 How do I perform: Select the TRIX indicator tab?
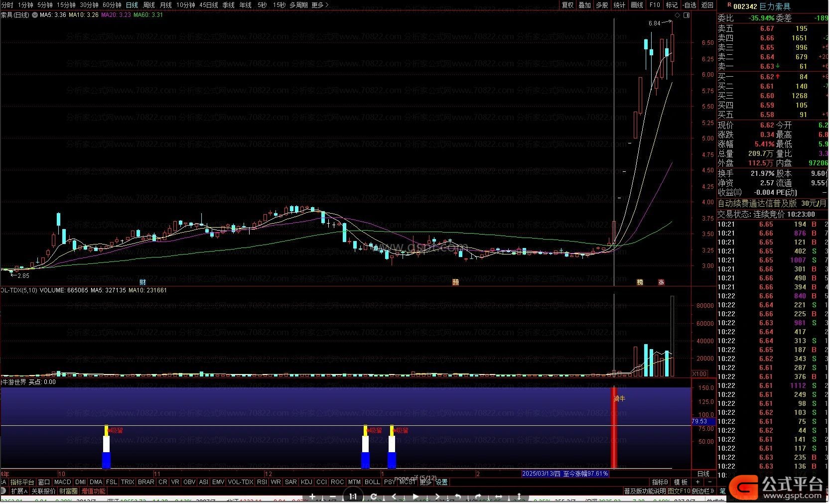pyautogui.click(x=128, y=482)
